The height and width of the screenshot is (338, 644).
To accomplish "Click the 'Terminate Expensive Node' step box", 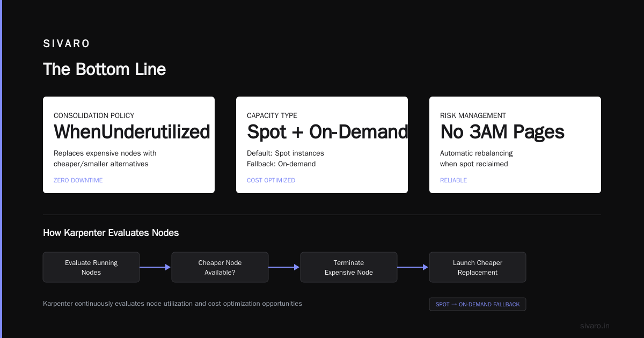I will click(349, 267).
